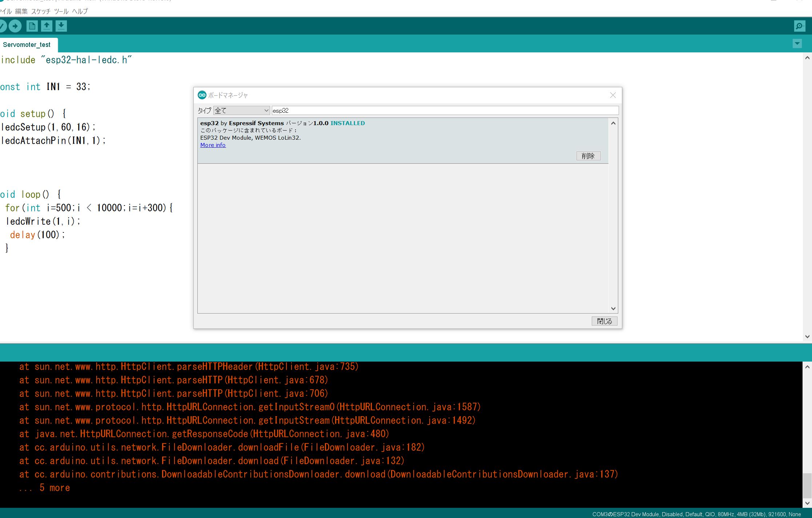Select the Servomoter_test sketch tab
Viewport: 812px width, 518px height.
[x=27, y=45]
